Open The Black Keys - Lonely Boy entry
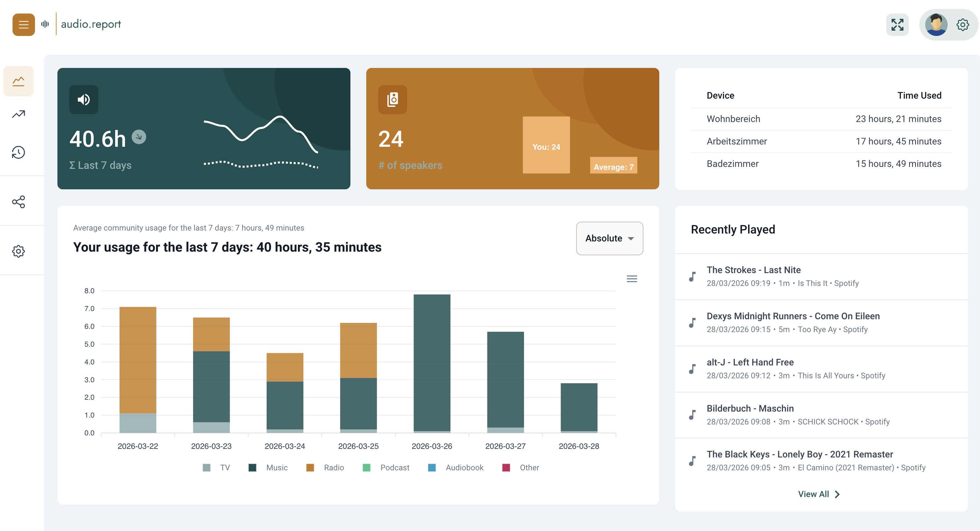The width and height of the screenshot is (980, 531). (x=821, y=461)
